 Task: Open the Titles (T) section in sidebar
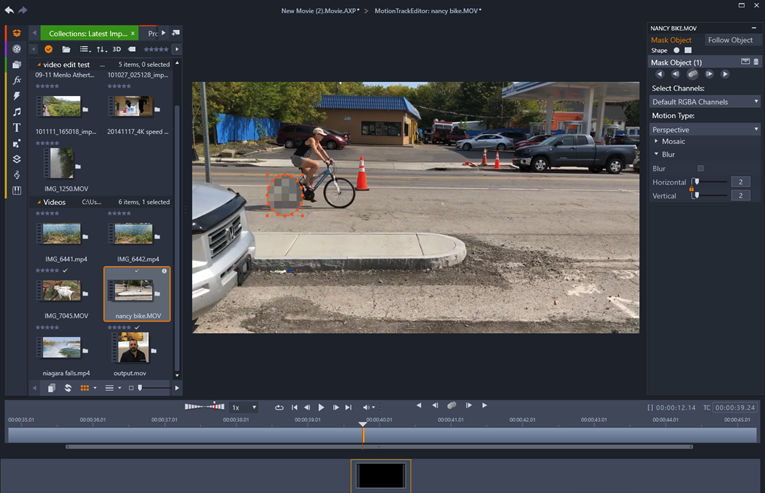[17, 127]
